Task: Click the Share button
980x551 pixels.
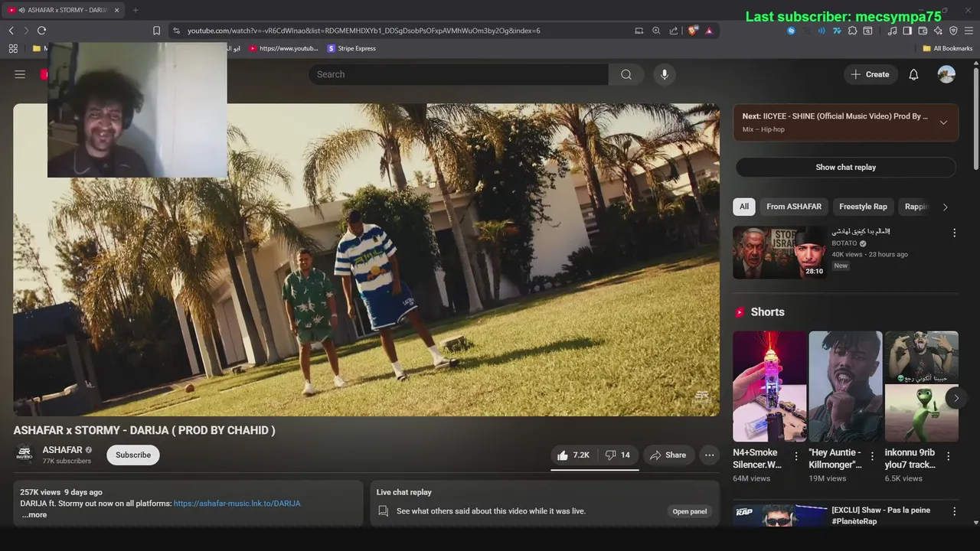Action: coord(668,455)
